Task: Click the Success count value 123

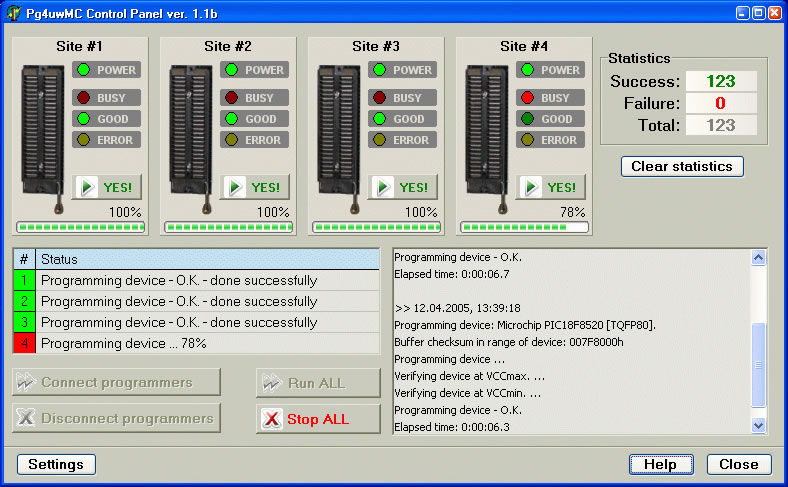Action: [721, 81]
